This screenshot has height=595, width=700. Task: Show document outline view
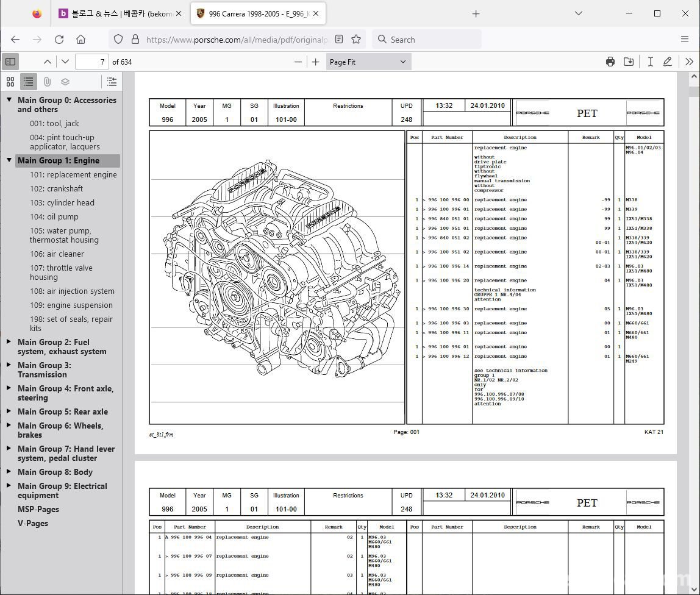28,82
